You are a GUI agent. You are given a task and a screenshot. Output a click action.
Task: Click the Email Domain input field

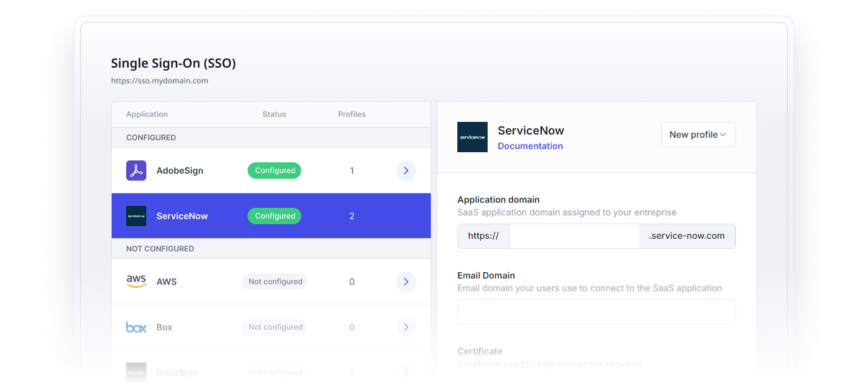point(596,311)
